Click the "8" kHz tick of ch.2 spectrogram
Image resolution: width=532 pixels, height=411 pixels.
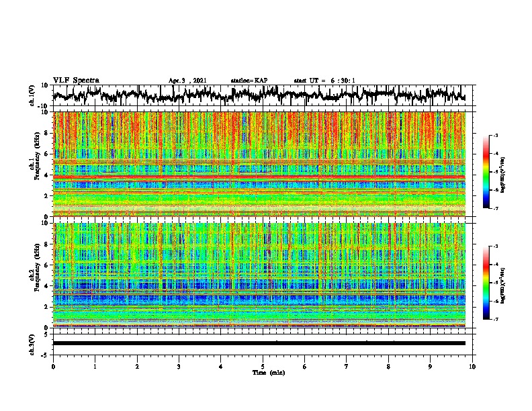[47, 244]
